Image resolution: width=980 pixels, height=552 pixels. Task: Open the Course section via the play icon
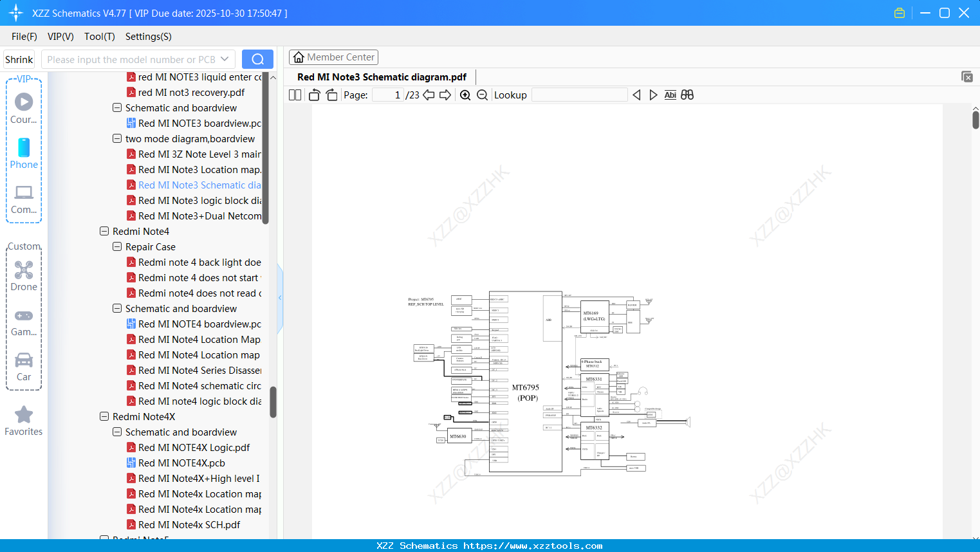23,102
